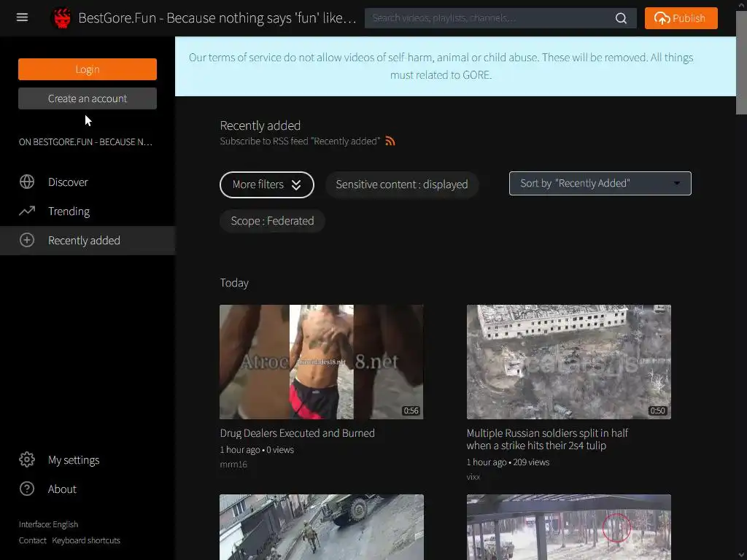
Task: Click the 0:50 duration video thumbnail
Action: [569, 362]
